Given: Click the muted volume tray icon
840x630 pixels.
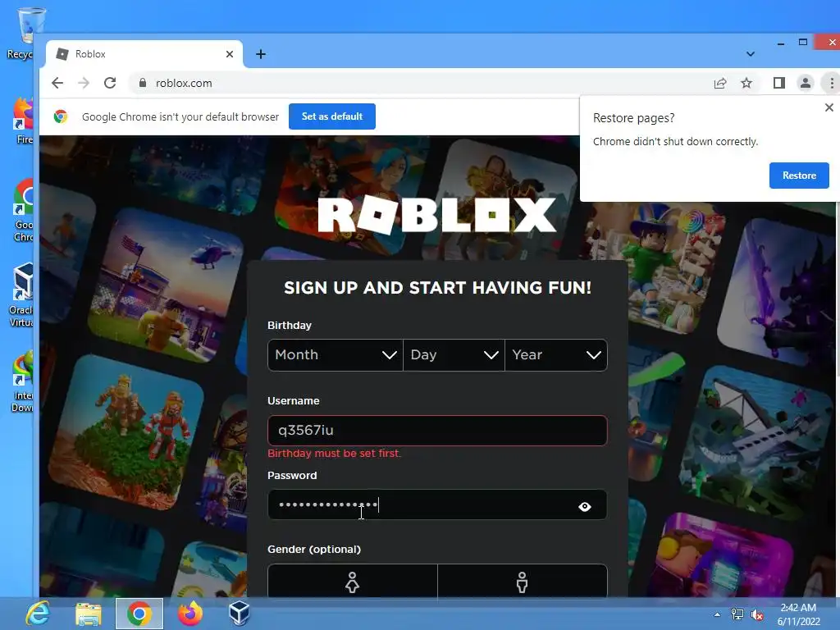Looking at the screenshot, I should pyautogui.click(x=757, y=615).
